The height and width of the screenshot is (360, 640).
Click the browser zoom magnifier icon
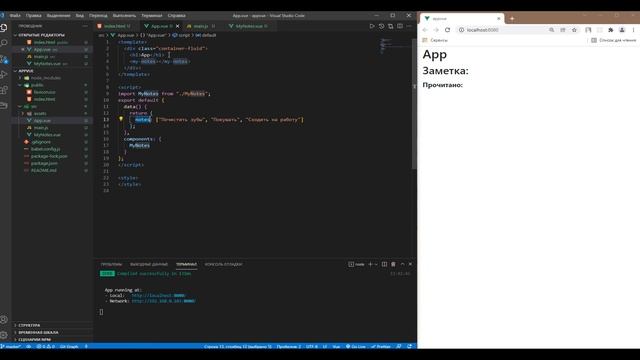551,30
